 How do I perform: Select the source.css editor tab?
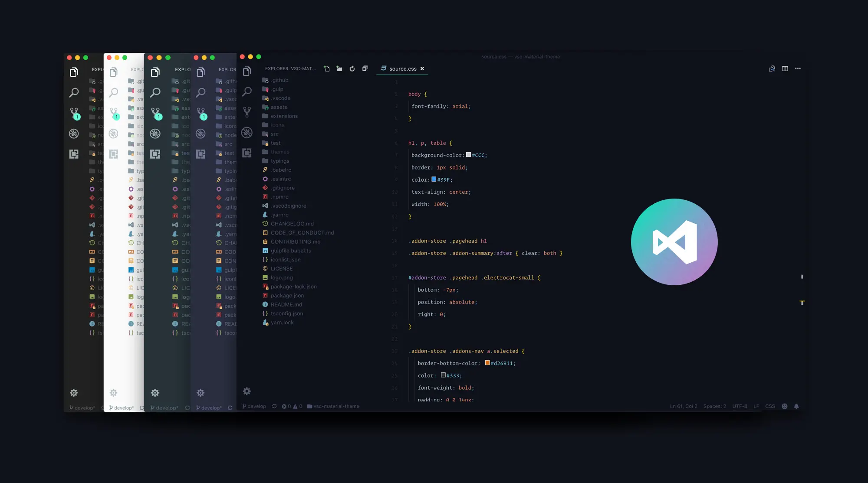[402, 69]
